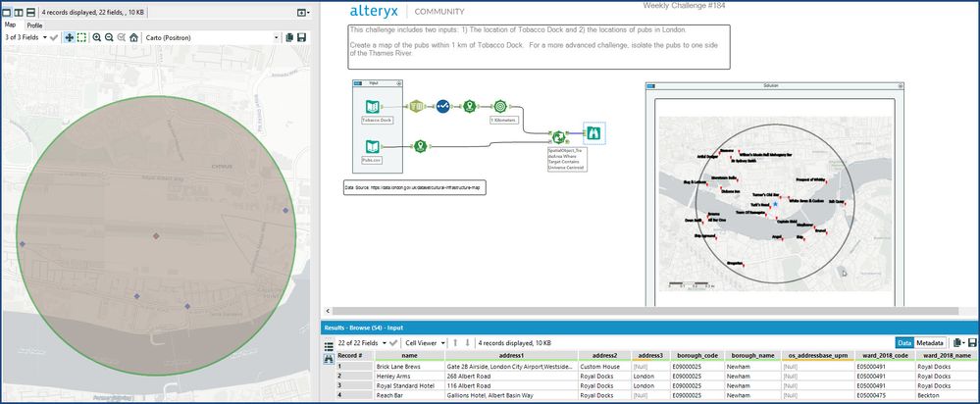Go to next record with down arrow
Screen dimensions: 980x404
(467, 343)
